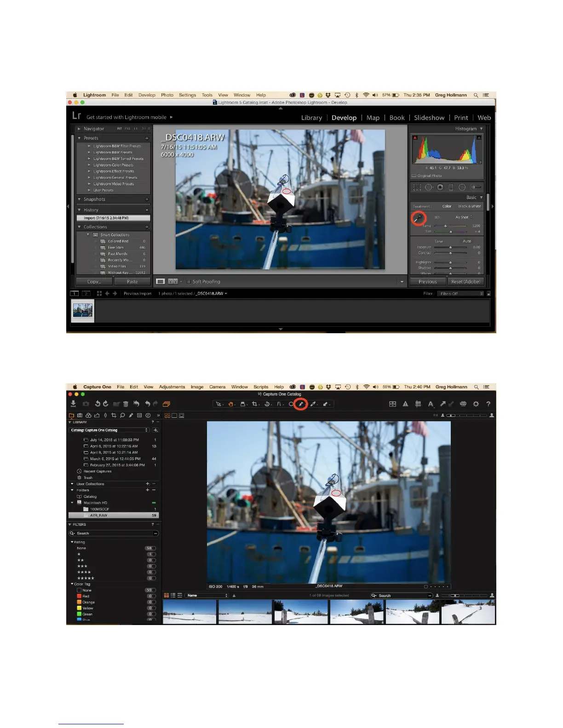The image size is (563, 728).
Task: Click the Copy... button in Lightroom
Action: pyautogui.click(x=94, y=282)
